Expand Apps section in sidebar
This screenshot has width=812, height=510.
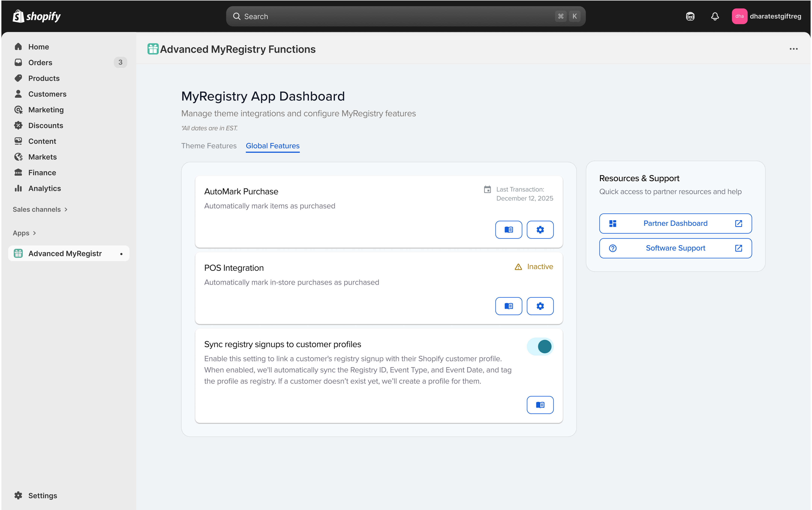click(x=24, y=233)
